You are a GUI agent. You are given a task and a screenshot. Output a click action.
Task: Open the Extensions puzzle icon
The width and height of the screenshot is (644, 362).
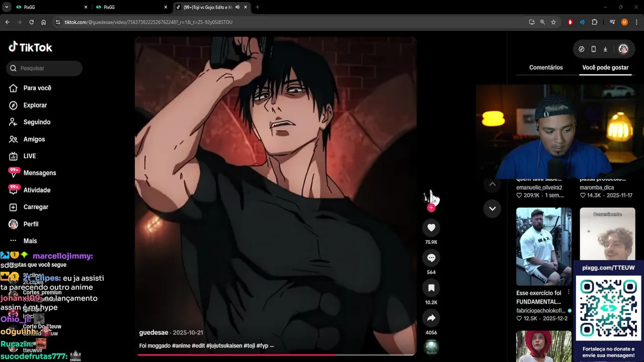(x=594, y=22)
